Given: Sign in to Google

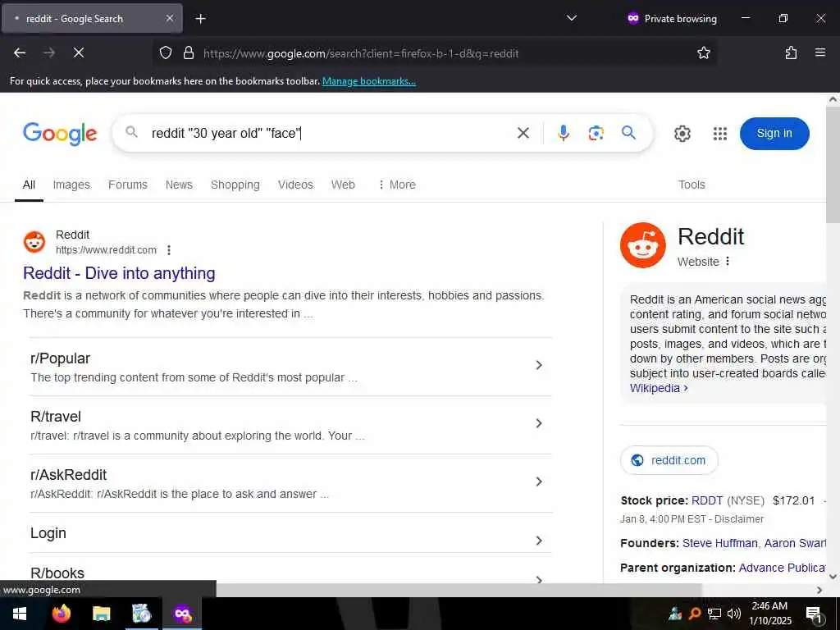Looking at the screenshot, I should 774,134.
